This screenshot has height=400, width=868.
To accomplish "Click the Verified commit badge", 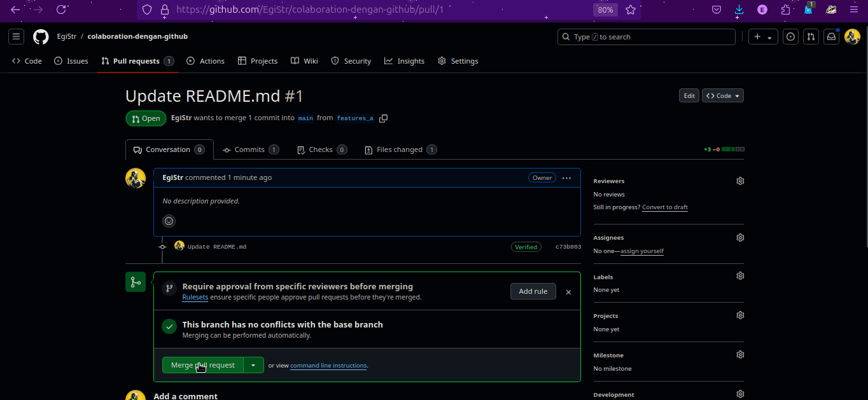I will [x=526, y=247].
